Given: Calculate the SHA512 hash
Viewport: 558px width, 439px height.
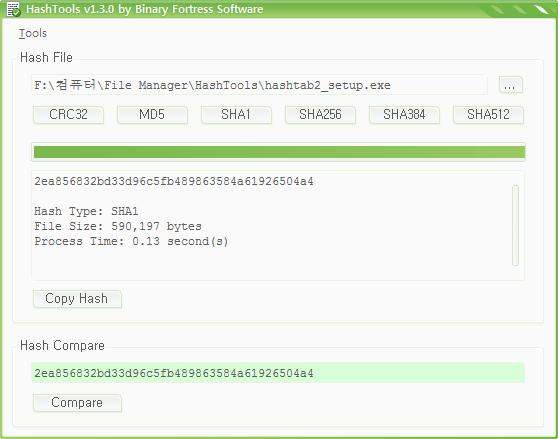Looking at the screenshot, I should [488, 115].
